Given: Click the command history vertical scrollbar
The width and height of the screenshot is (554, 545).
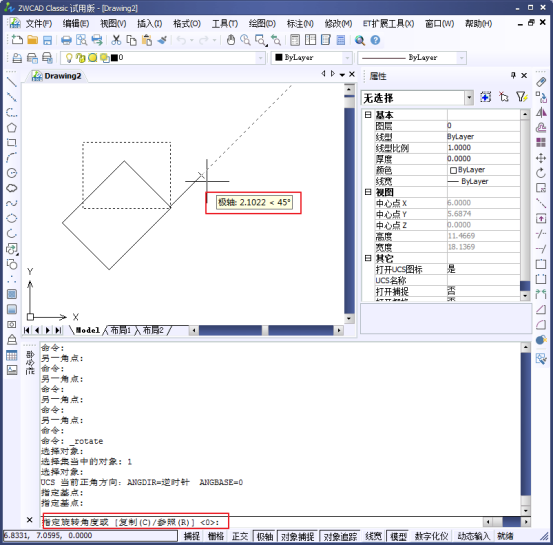Looking at the screenshot, I should pyautogui.click(x=526, y=429).
